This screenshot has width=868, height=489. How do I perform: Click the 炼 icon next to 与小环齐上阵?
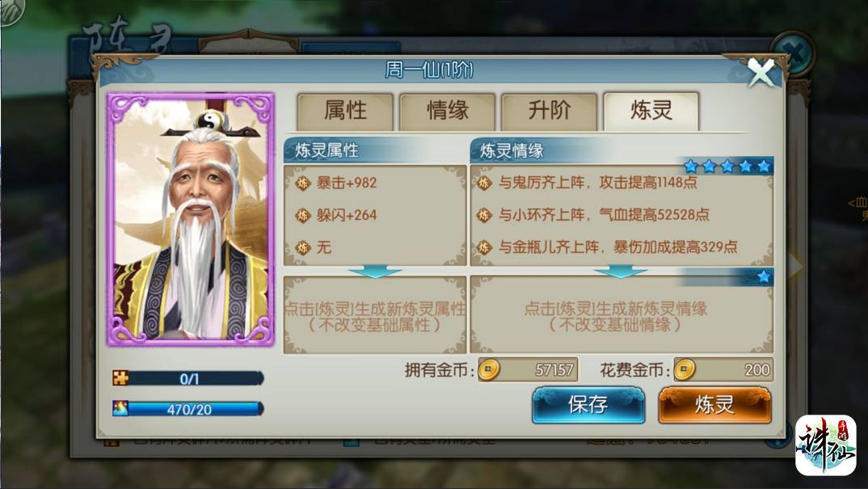[x=484, y=215]
